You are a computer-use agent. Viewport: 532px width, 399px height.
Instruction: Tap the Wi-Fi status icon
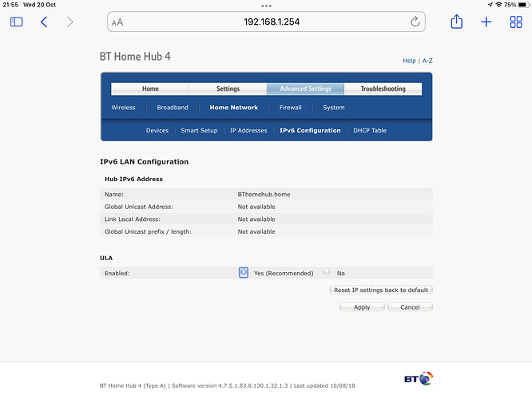coord(498,5)
